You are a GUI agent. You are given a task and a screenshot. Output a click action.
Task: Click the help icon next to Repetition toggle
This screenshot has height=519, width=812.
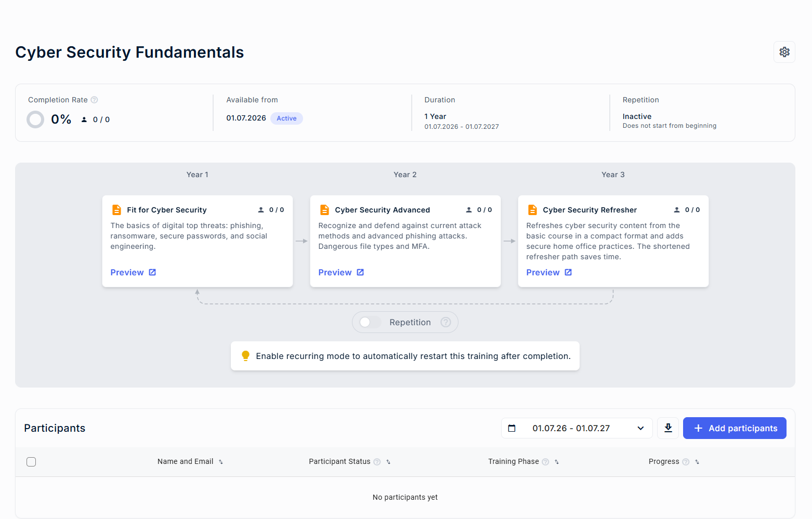[x=446, y=322]
